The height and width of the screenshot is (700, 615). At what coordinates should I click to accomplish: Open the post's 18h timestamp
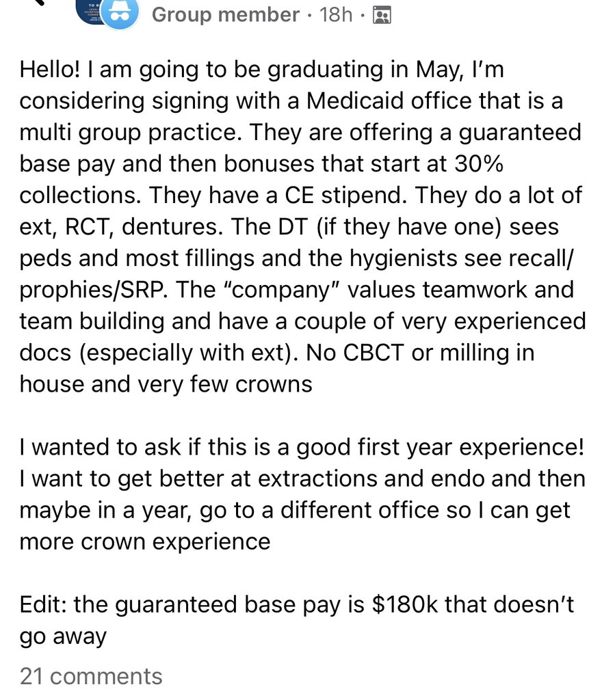pyautogui.click(x=336, y=15)
